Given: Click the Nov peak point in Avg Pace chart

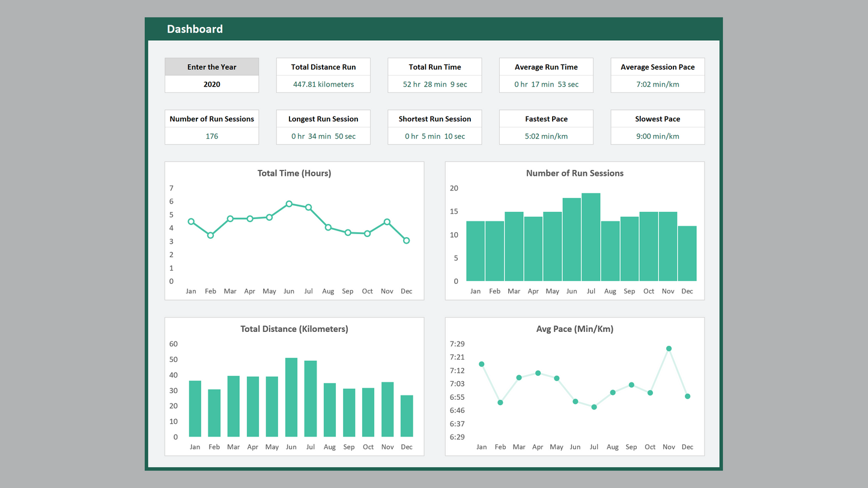Looking at the screenshot, I should pos(669,349).
